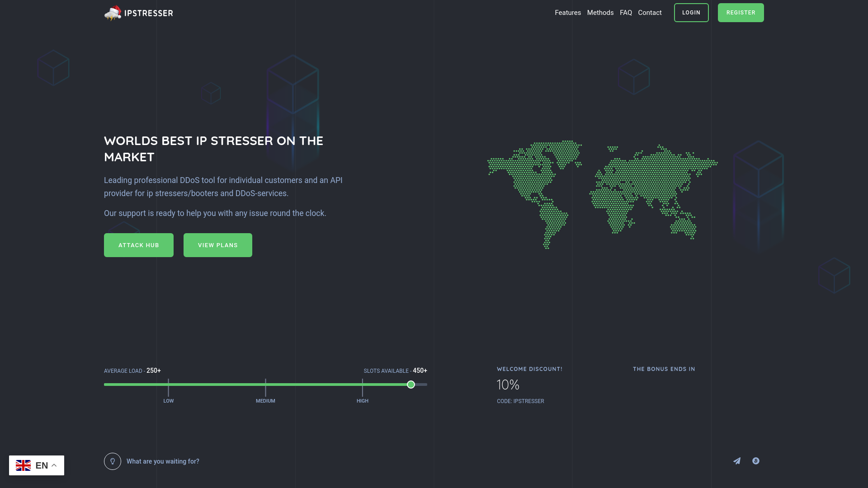Click the VIEW PLANS button
868x488 pixels.
(x=218, y=245)
